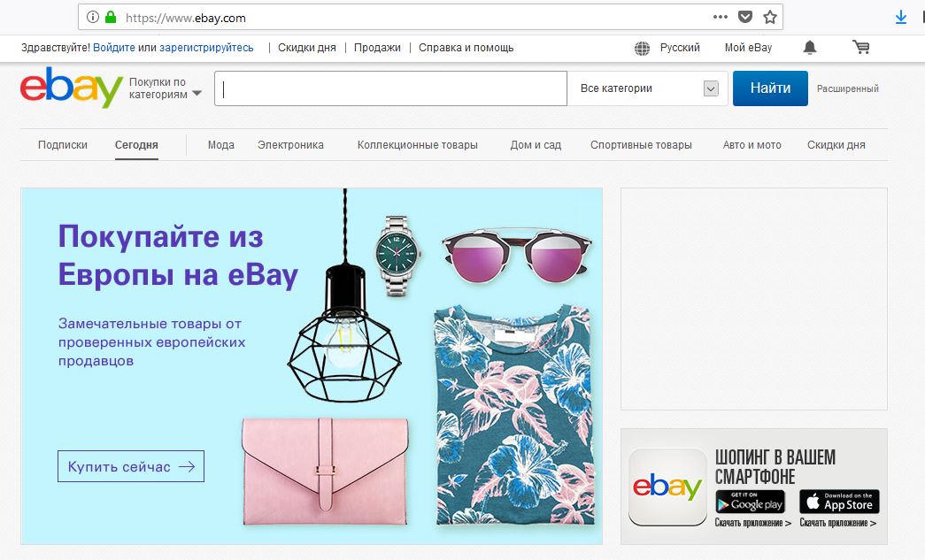
Task: Open the Русский language selector
Action: pyautogui.click(x=680, y=48)
